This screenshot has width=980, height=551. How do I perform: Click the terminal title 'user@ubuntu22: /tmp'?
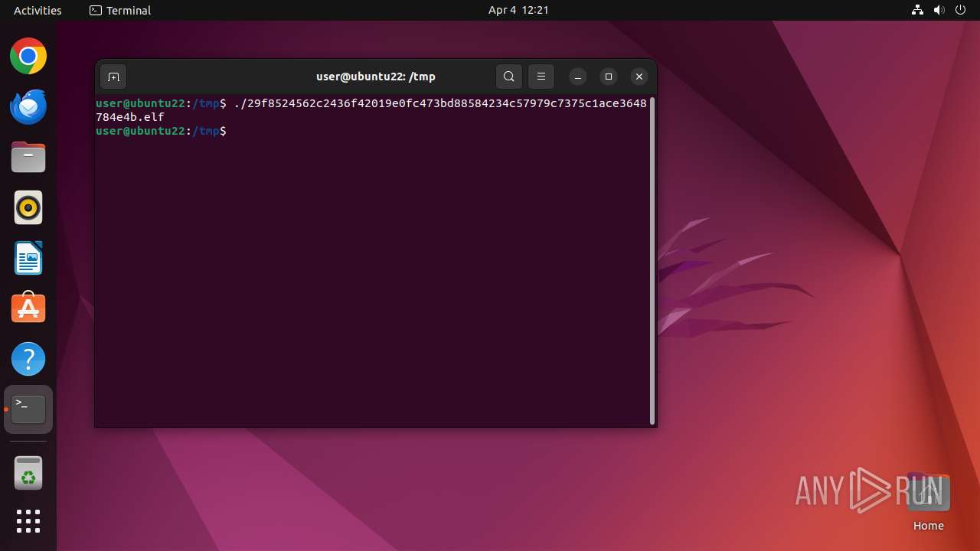[375, 77]
